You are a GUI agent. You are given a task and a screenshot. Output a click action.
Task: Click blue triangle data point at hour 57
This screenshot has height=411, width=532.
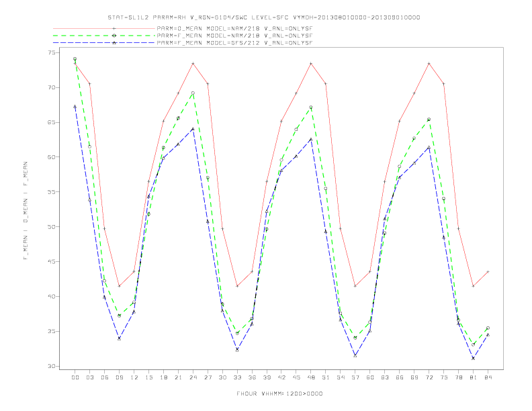[x=355, y=356]
